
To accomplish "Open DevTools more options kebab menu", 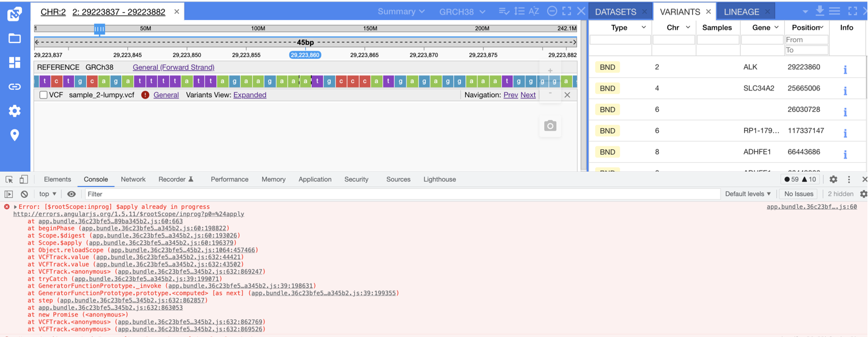I will tap(849, 180).
